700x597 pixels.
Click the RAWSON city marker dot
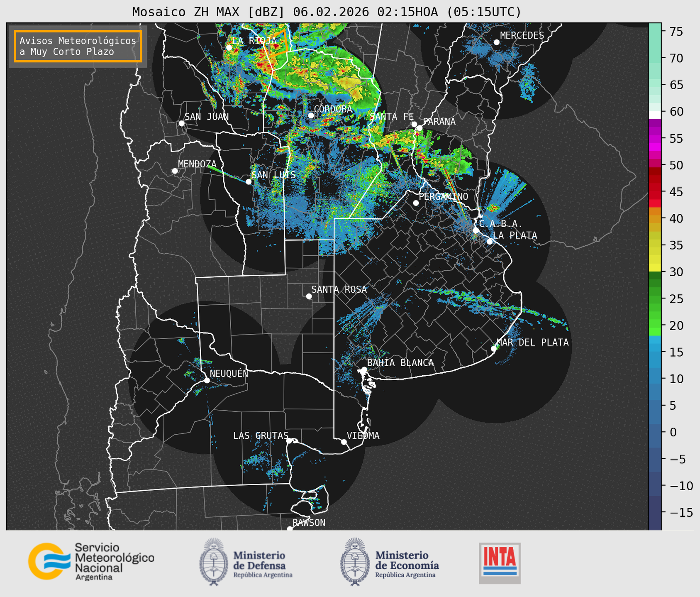tap(290, 529)
